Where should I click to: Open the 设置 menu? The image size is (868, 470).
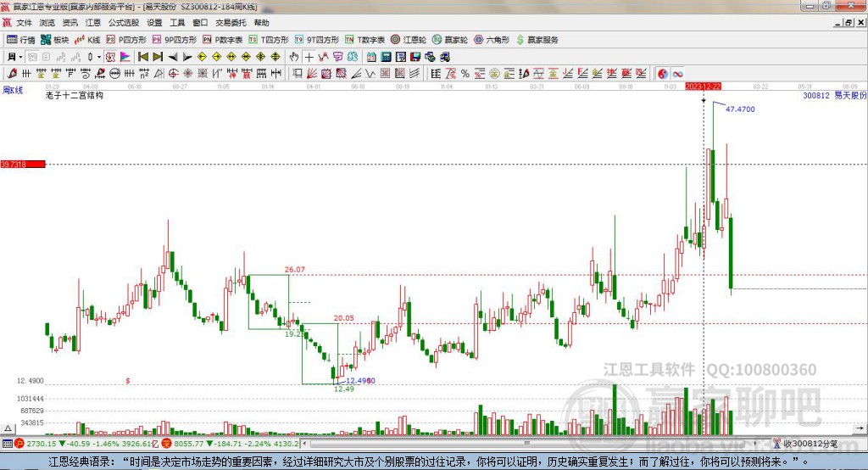[154, 23]
